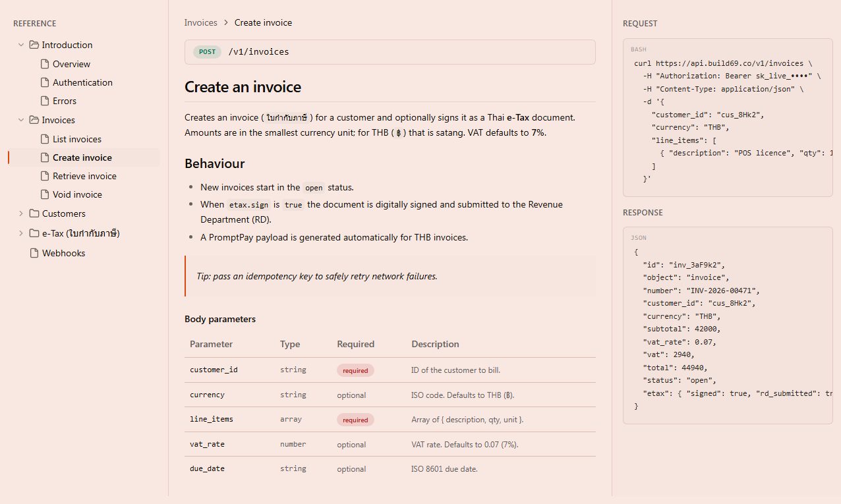
Task: Click the RESPONSE panel heading
Action: pos(643,212)
